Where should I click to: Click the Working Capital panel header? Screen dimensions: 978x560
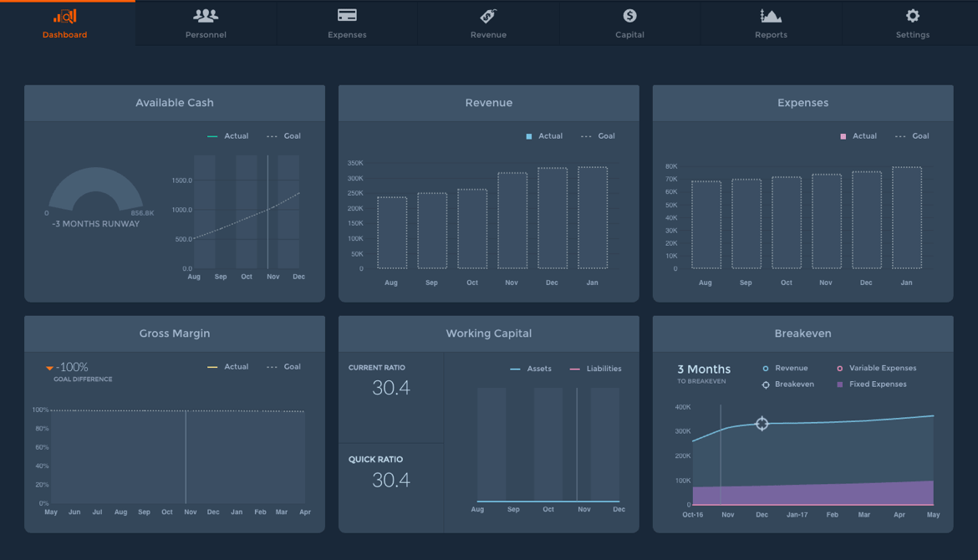488,333
